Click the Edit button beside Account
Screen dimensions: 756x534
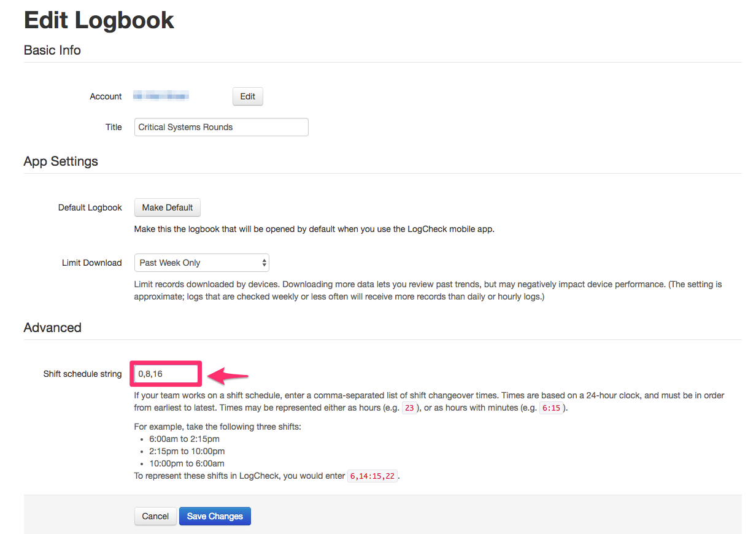click(x=247, y=96)
